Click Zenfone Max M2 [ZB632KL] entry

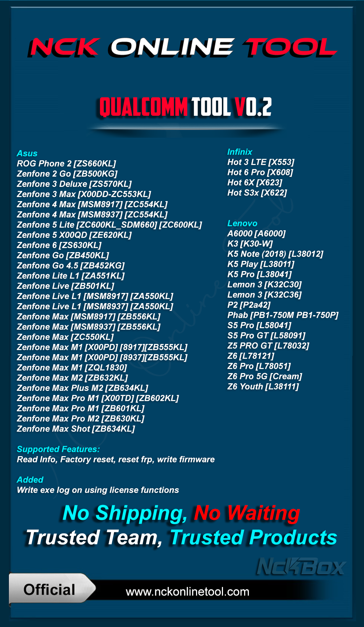[72, 378]
